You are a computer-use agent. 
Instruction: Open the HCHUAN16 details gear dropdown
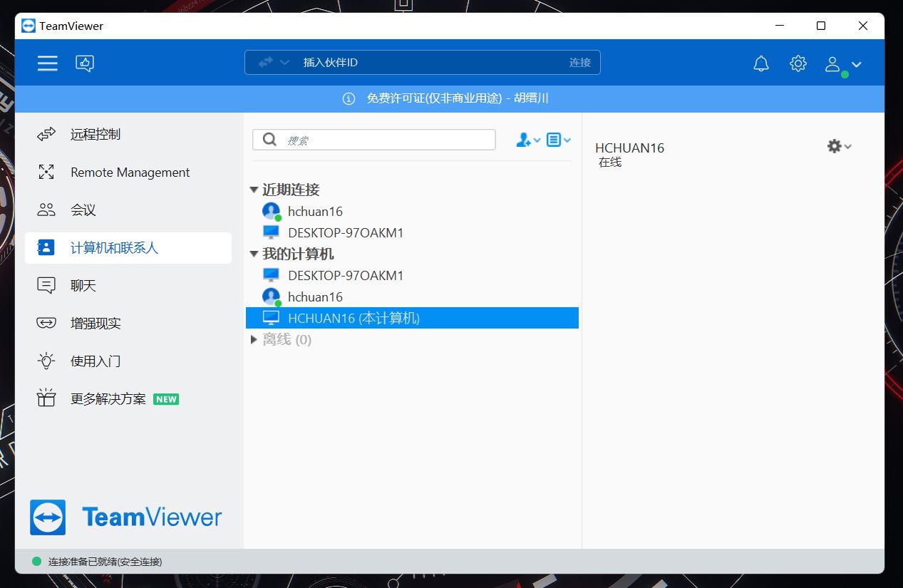pyautogui.click(x=839, y=146)
